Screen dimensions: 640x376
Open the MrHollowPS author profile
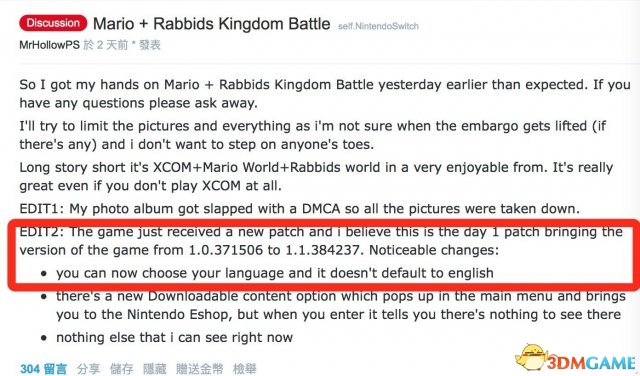[49, 45]
